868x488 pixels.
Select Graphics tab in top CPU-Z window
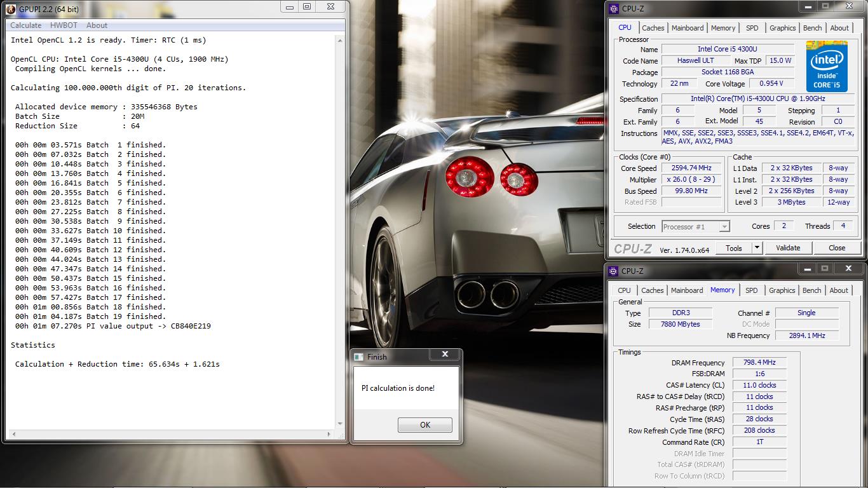[x=782, y=28]
